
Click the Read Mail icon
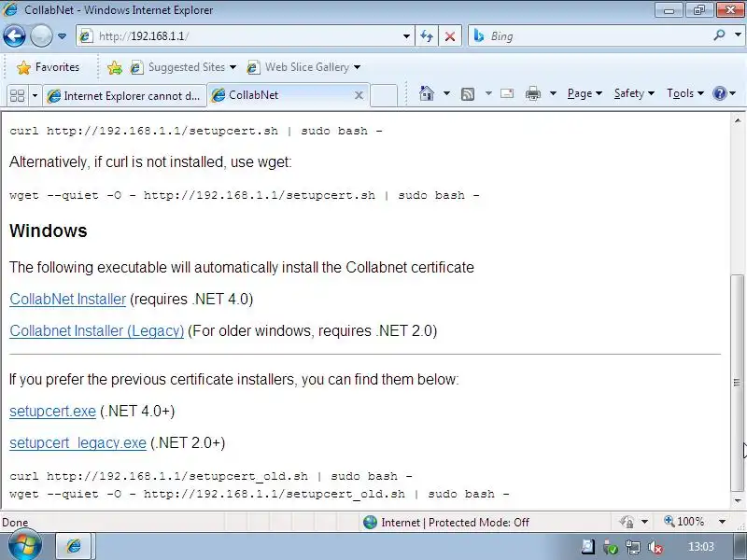507,93
